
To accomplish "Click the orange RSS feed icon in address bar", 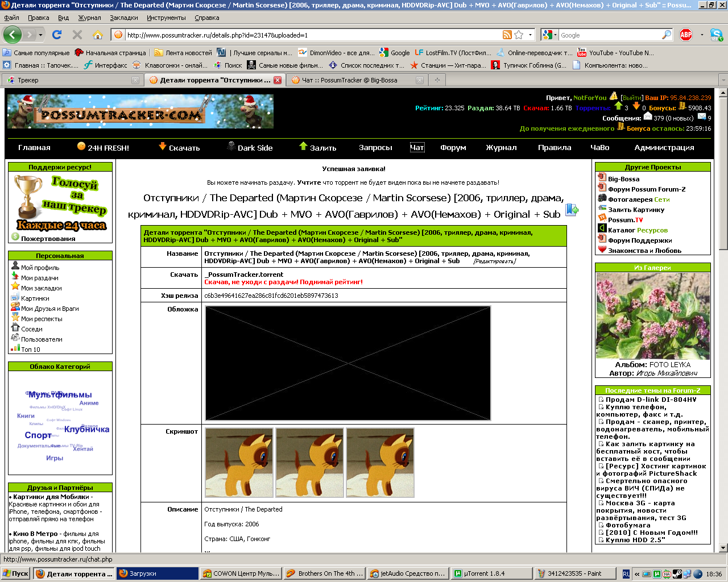I will 507,35.
